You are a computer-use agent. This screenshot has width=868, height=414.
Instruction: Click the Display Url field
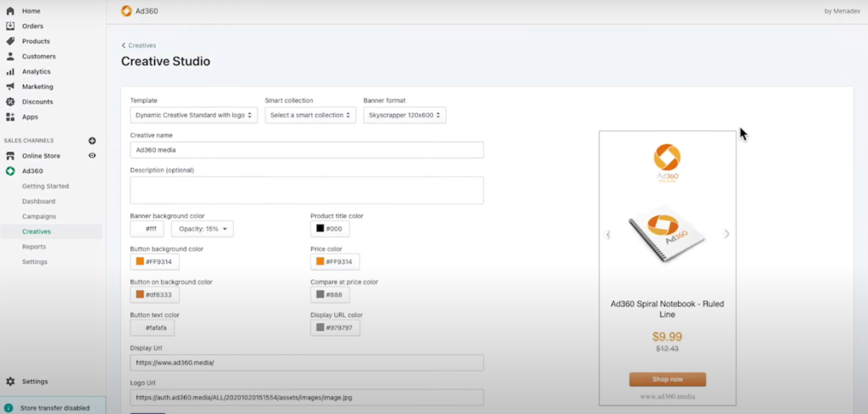pyautogui.click(x=307, y=363)
